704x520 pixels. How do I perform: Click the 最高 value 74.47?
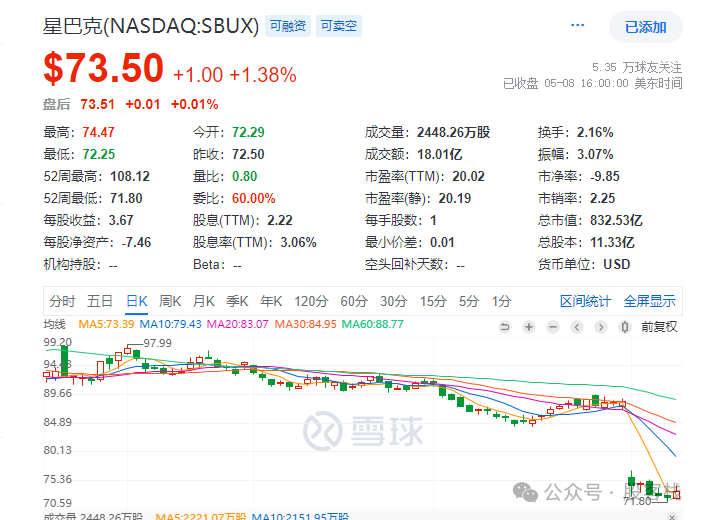[x=98, y=132]
